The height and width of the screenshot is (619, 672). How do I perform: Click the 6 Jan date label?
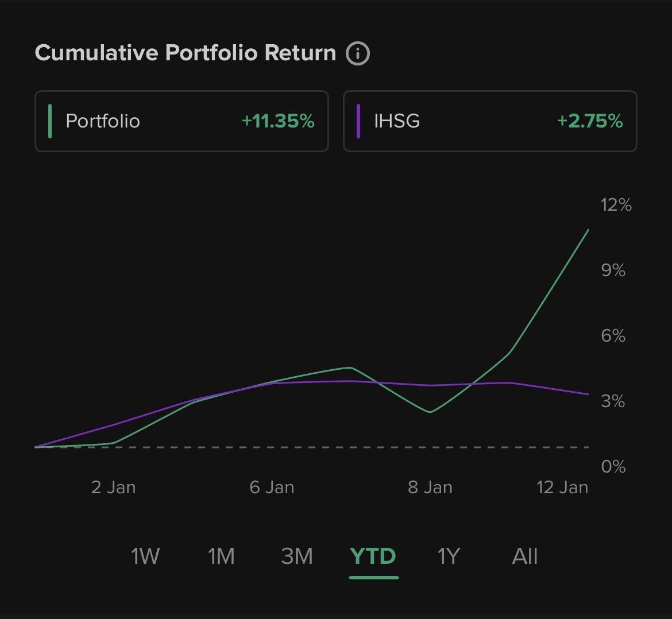coord(272,488)
